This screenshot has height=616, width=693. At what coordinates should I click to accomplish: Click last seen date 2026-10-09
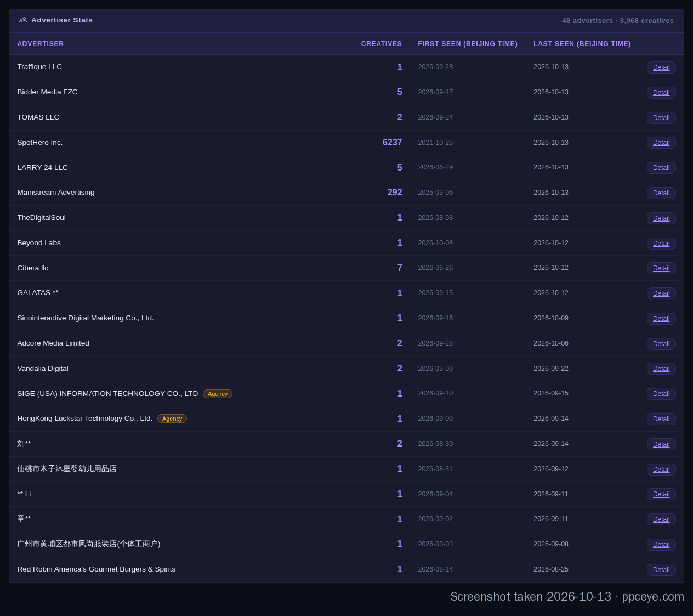click(551, 318)
